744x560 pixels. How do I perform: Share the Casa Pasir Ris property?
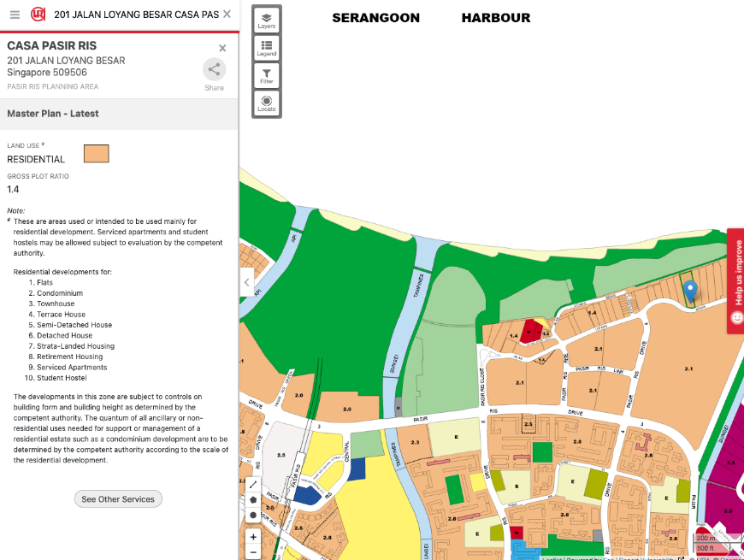[x=214, y=70]
